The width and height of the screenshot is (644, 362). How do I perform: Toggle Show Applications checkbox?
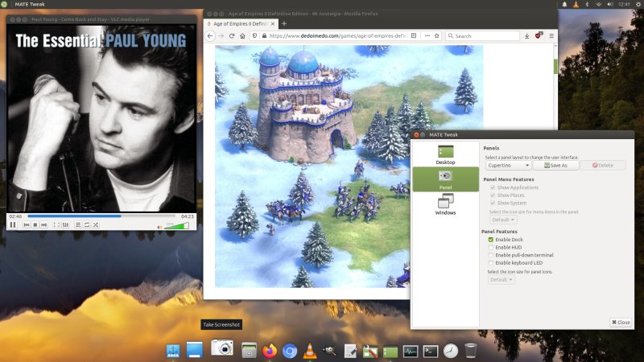tap(493, 187)
